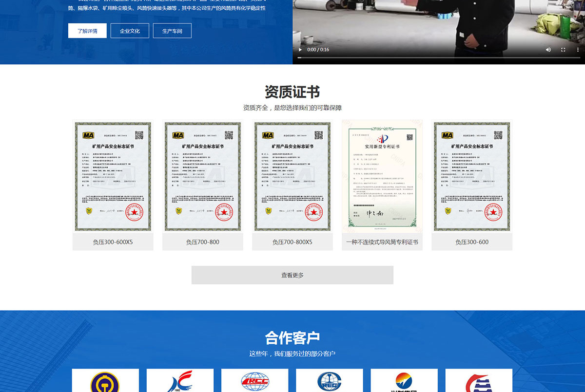This screenshot has height=392, width=585.
Task: Mute the video volume
Action: (548, 50)
